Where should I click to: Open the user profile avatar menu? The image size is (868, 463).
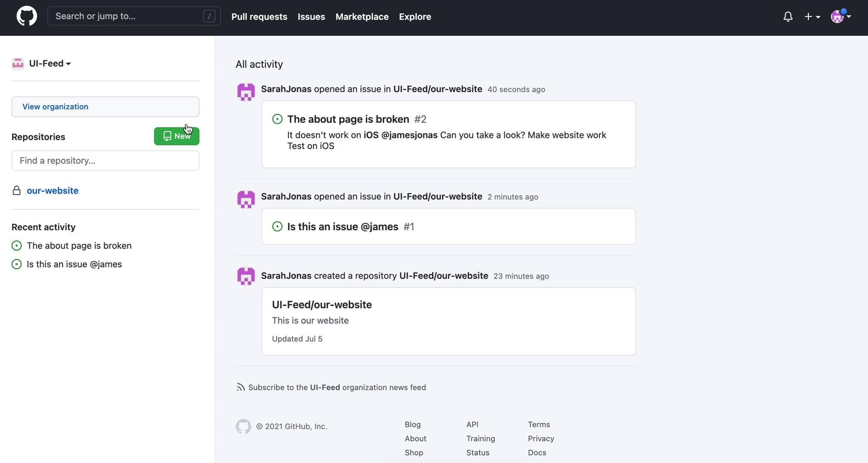pyautogui.click(x=840, y=17)
